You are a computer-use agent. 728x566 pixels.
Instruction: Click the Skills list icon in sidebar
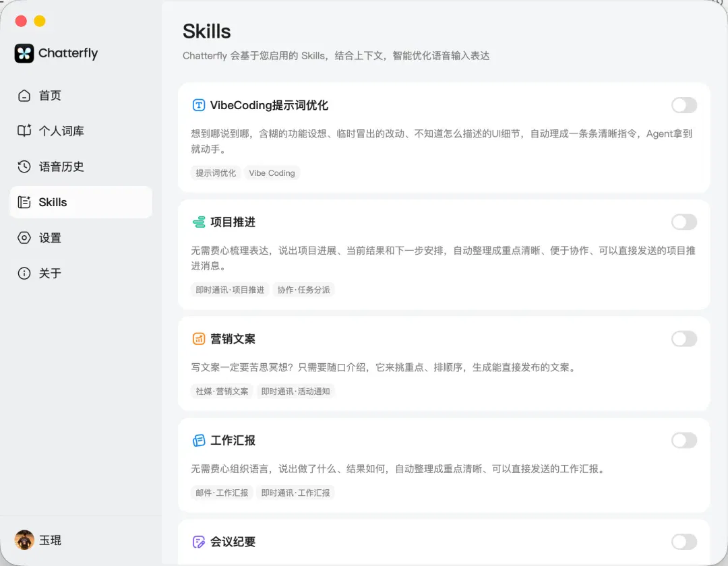click(24, 202)
